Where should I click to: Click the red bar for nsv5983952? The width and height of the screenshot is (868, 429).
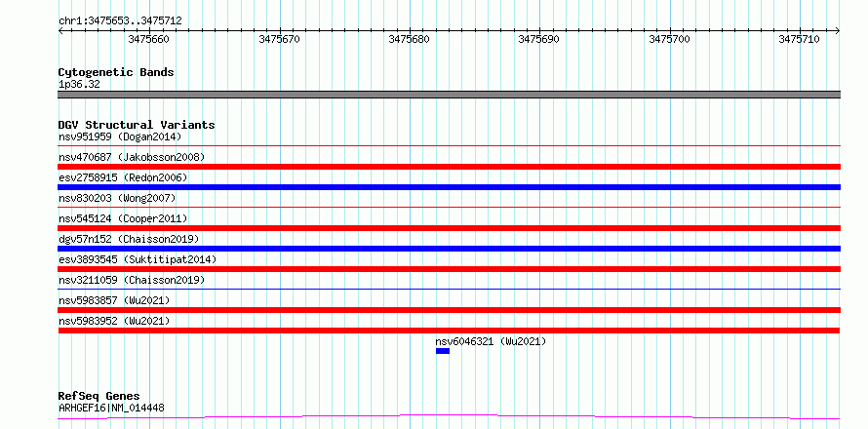tap(449, 331)
